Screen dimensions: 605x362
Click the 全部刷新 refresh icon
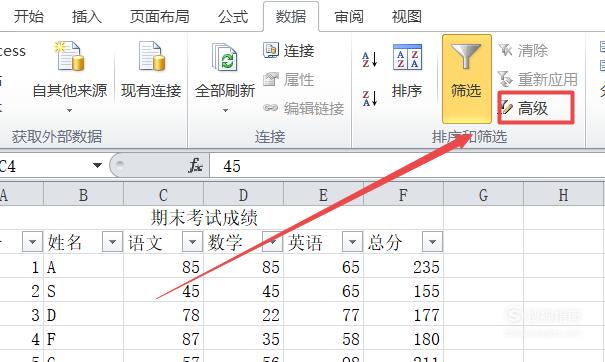(225, 57)
